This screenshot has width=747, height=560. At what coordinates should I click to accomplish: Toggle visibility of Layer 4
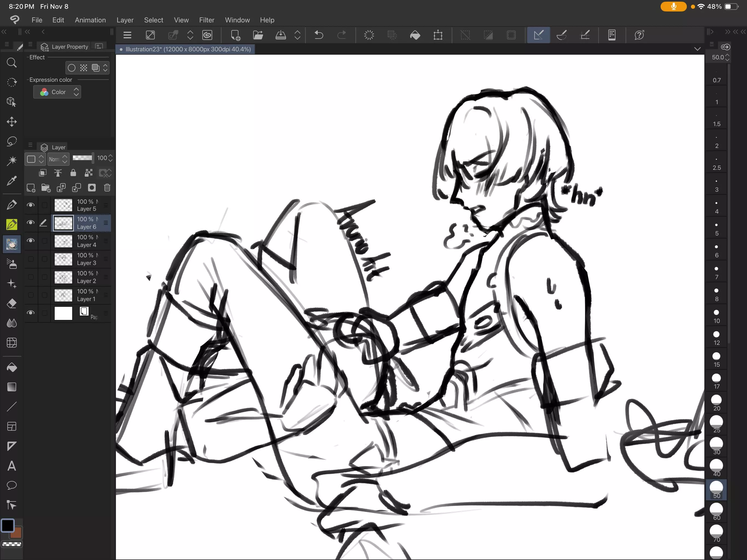pyautogui.click(x=31, y=241)
